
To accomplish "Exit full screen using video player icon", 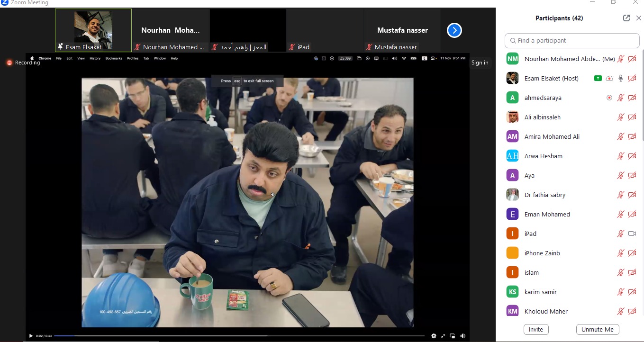I will (x=443, y=336).
